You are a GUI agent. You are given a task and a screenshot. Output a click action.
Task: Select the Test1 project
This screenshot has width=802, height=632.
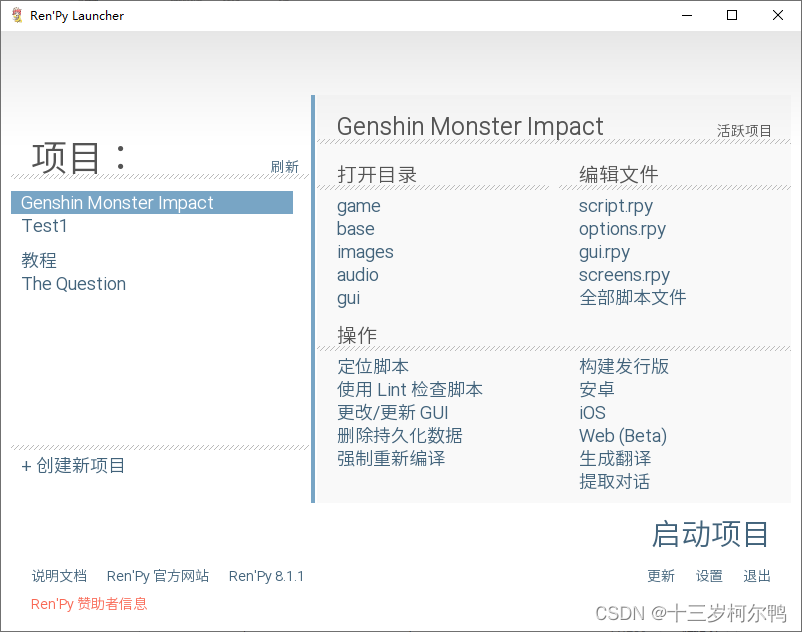pyautogui.click(x=44, y=225)
